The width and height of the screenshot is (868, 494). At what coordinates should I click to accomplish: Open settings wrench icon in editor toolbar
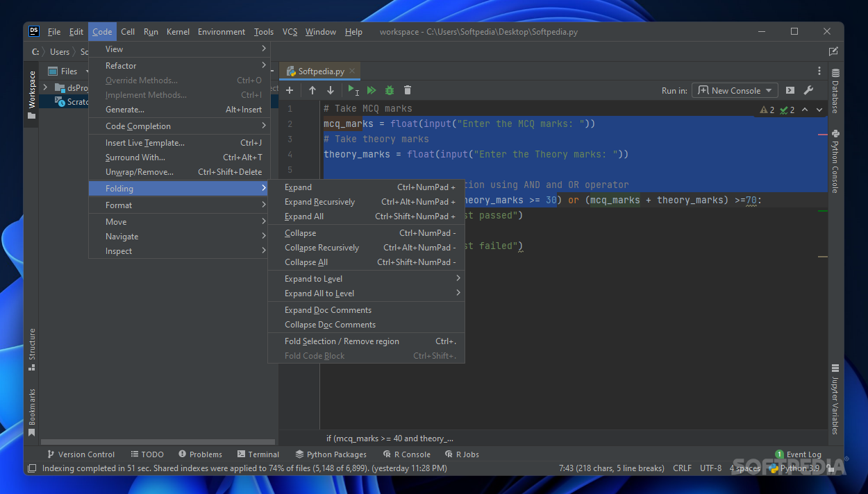808,90
